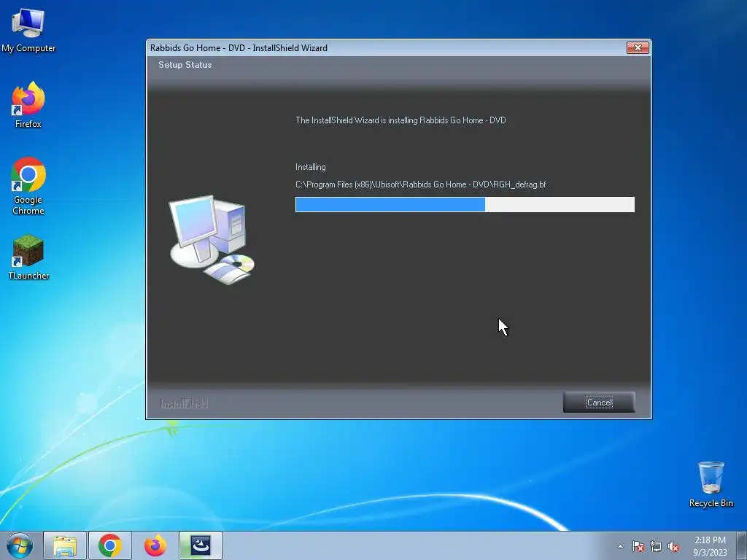Cancel the Rabbids Go Home installation
Viewport: 747px width, 560px height.
pyautogui.click(x=599, y=402)
